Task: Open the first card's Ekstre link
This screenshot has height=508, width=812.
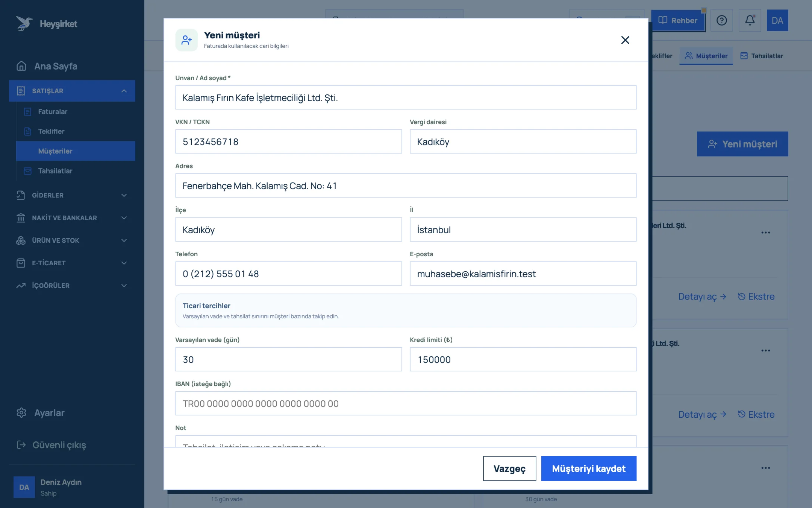Action: (756, 297)
